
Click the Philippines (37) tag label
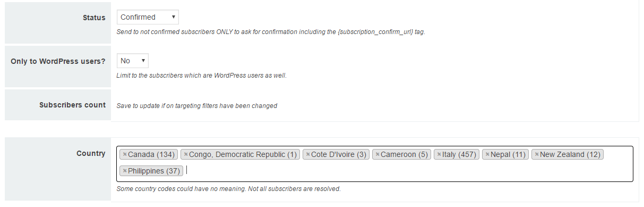tap(154, 171)
